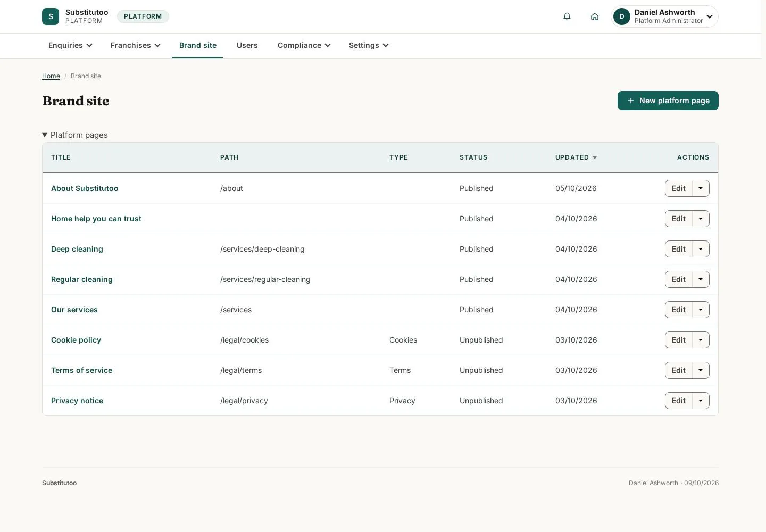Expand the Compliance menu
This screenshot has height=532, width=766.
pos(304,45)
